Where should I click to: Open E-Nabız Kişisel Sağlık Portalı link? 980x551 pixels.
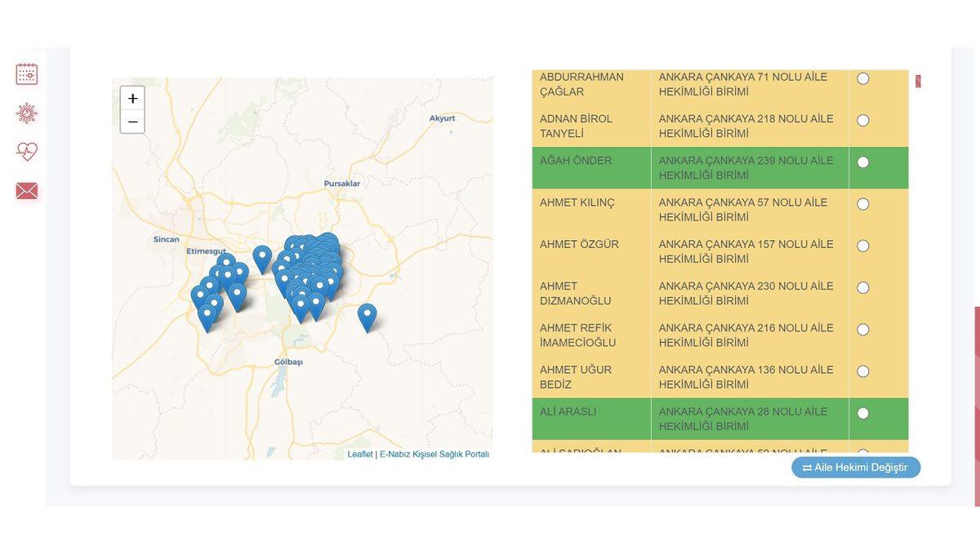(x=434, y=455)
